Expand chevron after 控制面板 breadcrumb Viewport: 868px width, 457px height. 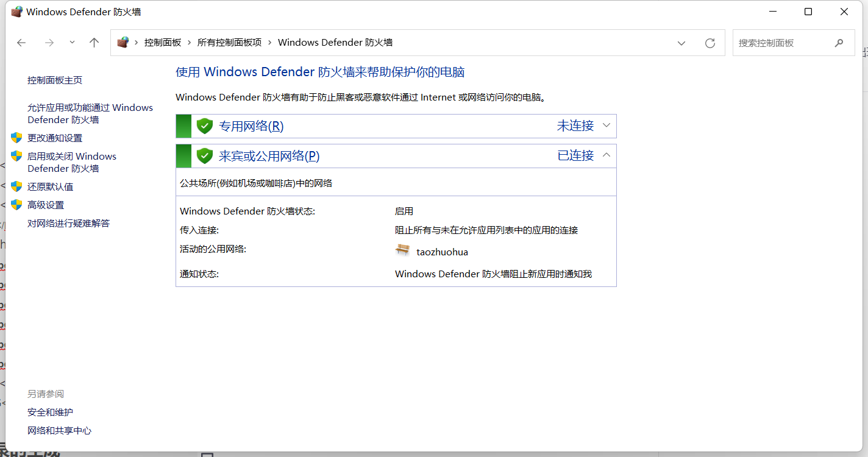[x=190, y=43]
